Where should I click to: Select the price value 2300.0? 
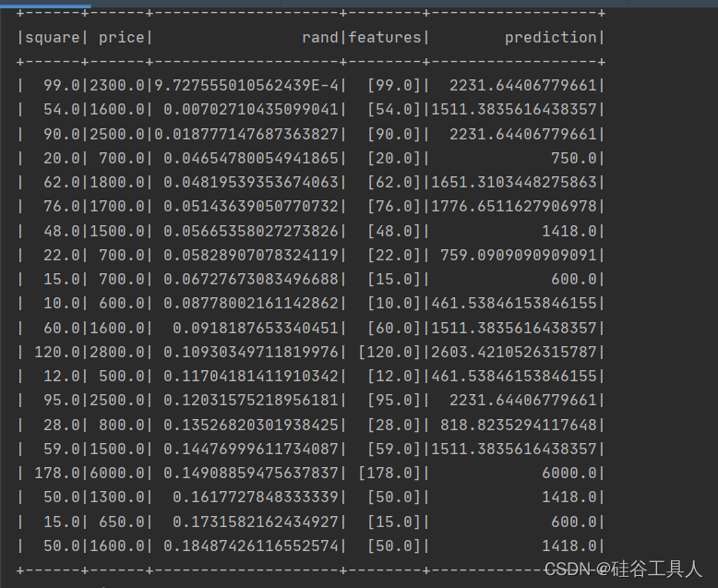[117, 85]
